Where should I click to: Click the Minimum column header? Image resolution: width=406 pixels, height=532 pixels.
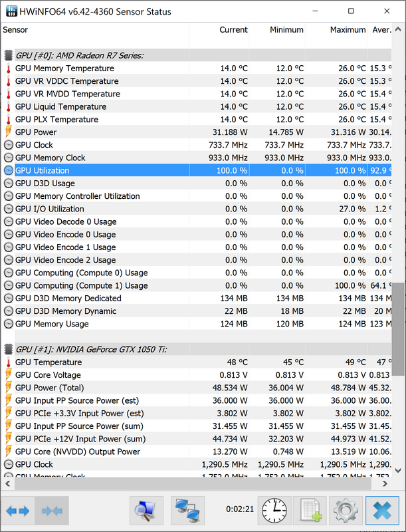277,30
